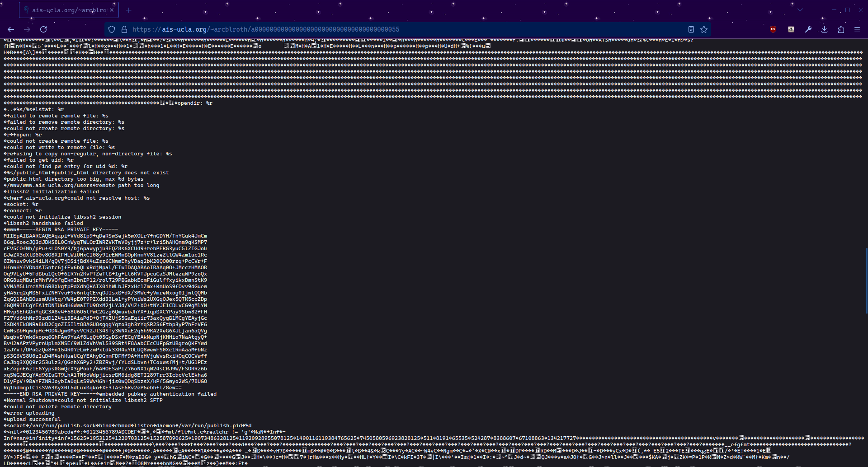The height and width of the screenshot is (467, 868).
Task: Open the extensions puzzle-piece menu
Action: pos(841,29)
